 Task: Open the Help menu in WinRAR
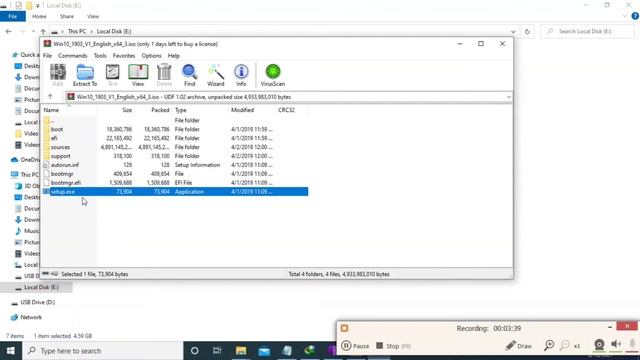(x=173, y=56)
